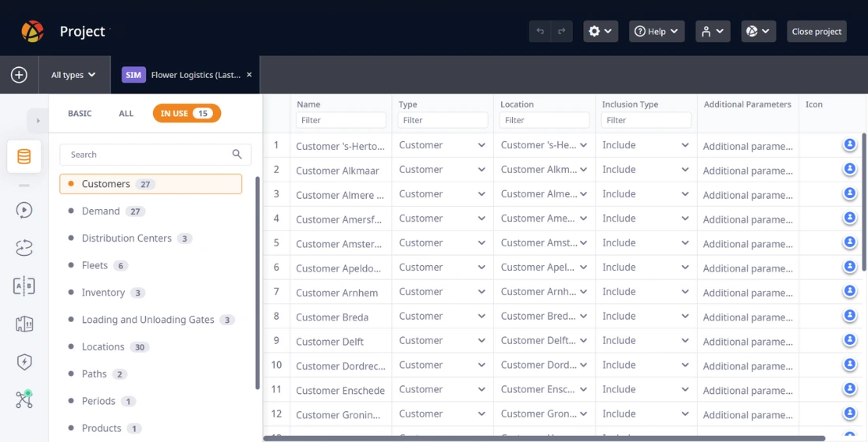Image resolution: width=868 pixels, height=442 pixels.
Task: Switch to the ALL tables tab
Action: pos(126,114)
